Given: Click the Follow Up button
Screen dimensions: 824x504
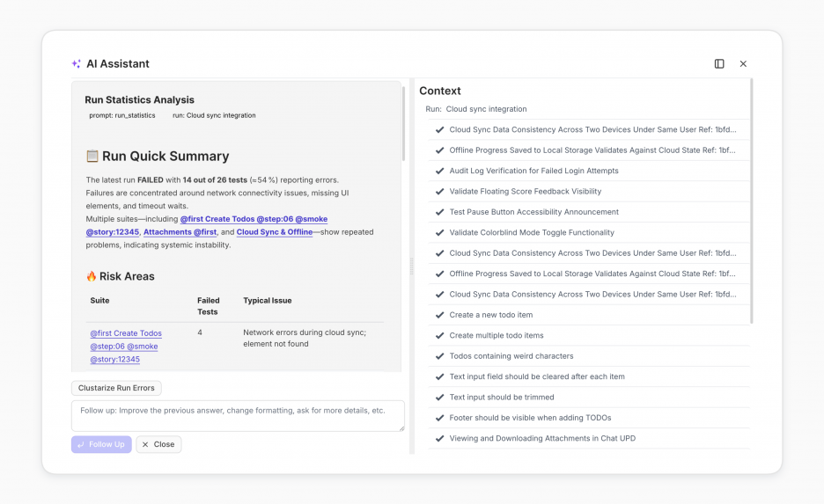Looking at the screenshot, I should 101,444.
